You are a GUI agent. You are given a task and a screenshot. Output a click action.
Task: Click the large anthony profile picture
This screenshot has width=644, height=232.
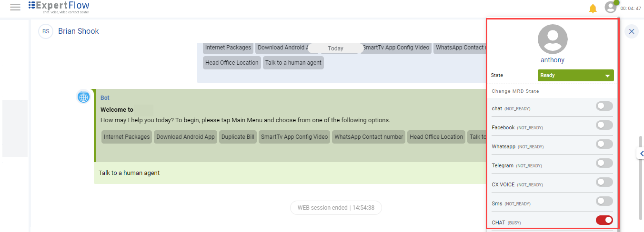click(x=553, y=39)
